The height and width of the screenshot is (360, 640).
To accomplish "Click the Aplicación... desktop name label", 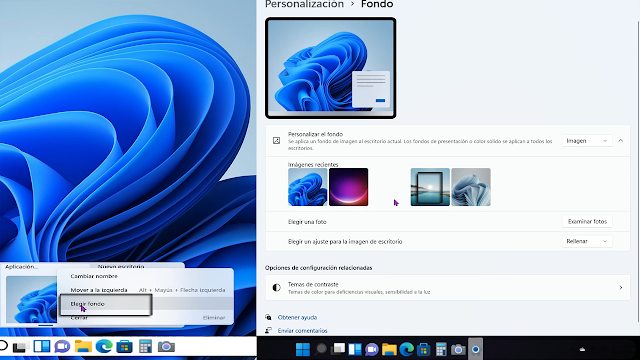I will tap(21, 267).
